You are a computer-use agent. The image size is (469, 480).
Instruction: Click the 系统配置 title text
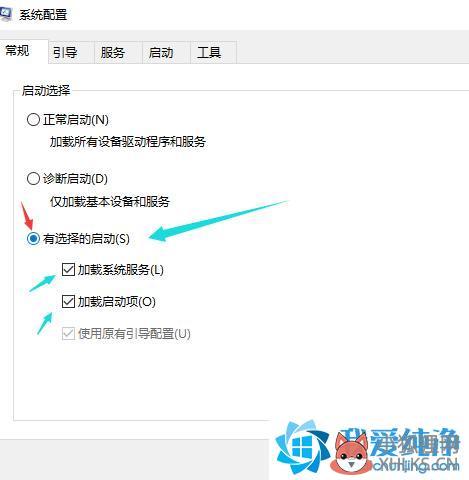pyautogui.click(x=43, y=15)
